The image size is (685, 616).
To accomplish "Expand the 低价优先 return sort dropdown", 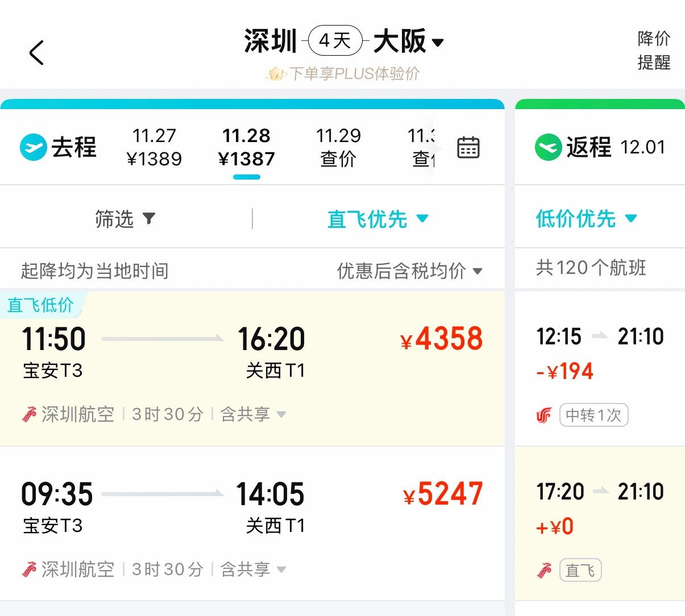I will coord(631,218).
